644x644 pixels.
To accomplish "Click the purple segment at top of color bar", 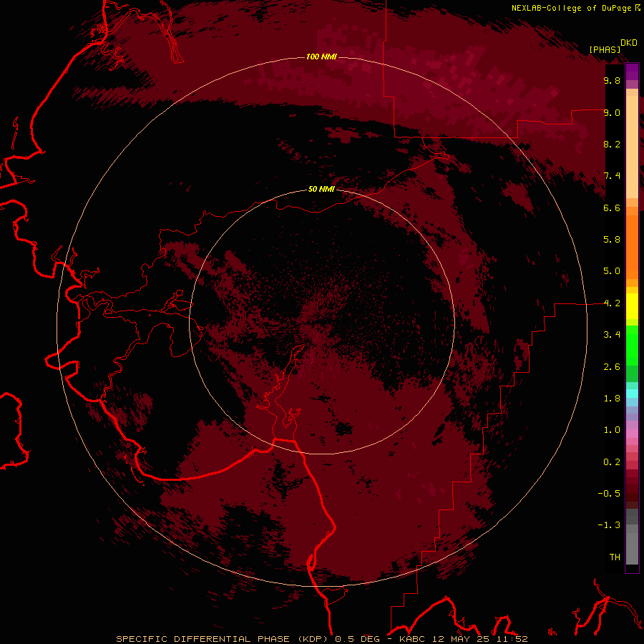I will click(632, 72).
